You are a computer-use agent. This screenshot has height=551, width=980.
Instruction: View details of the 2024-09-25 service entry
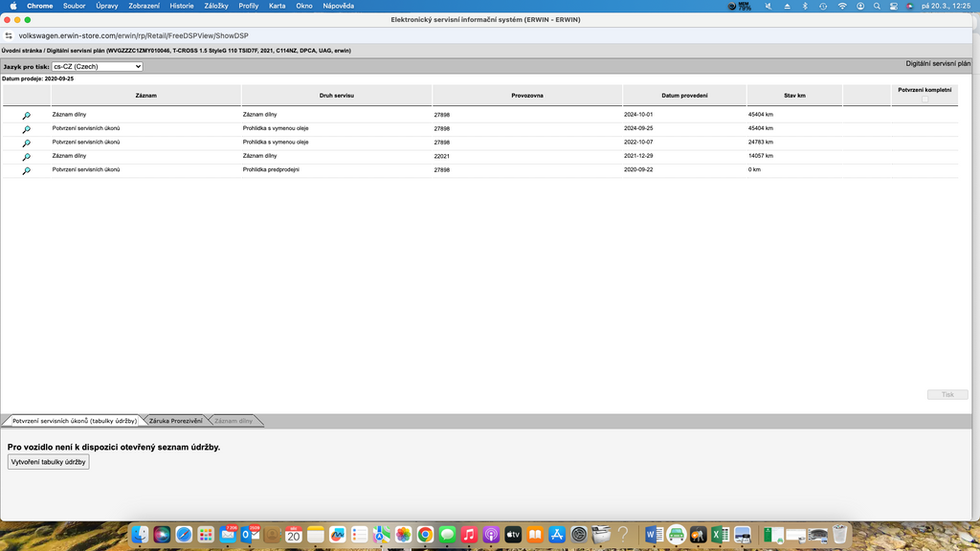[27, 128]
